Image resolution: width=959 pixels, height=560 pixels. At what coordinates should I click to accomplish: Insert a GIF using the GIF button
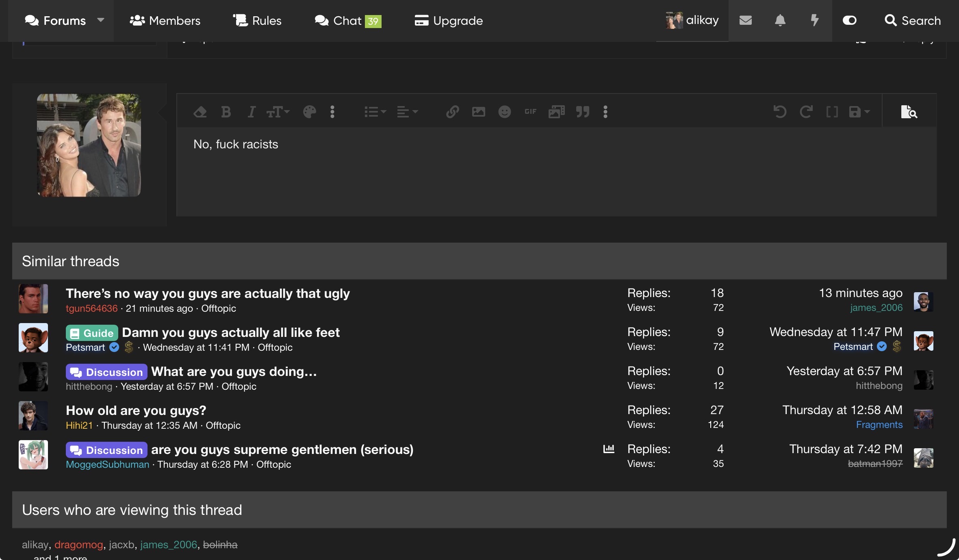[x=530, y=112]
